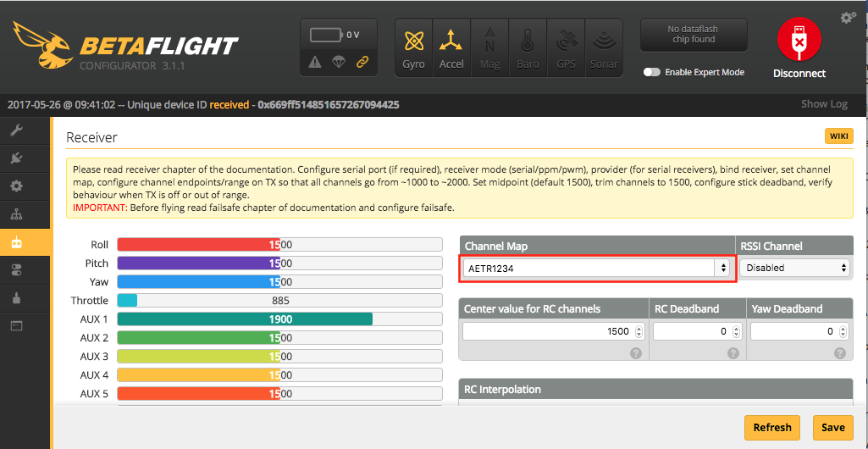Click the RC Deadband stepper arrows

pos(736,331)
